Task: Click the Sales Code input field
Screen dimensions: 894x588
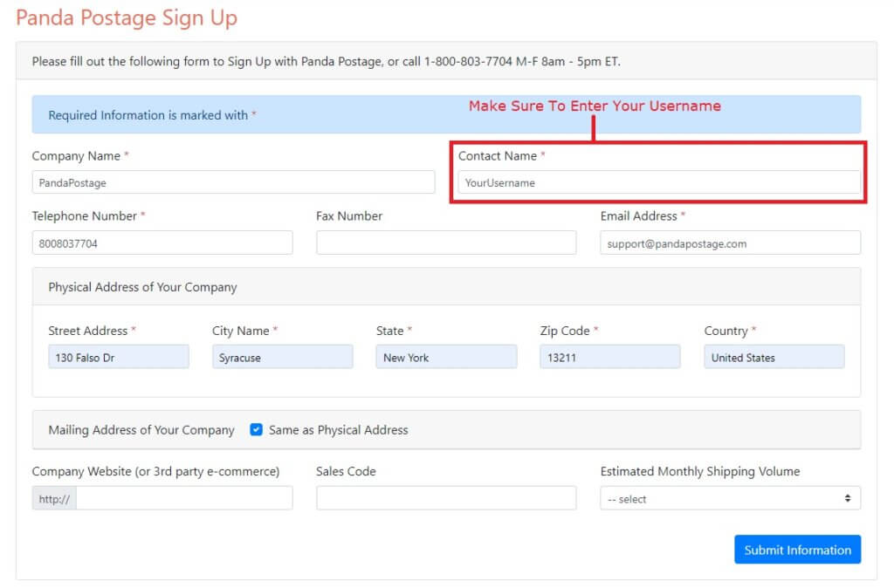Action: click(x=446, y=498)
